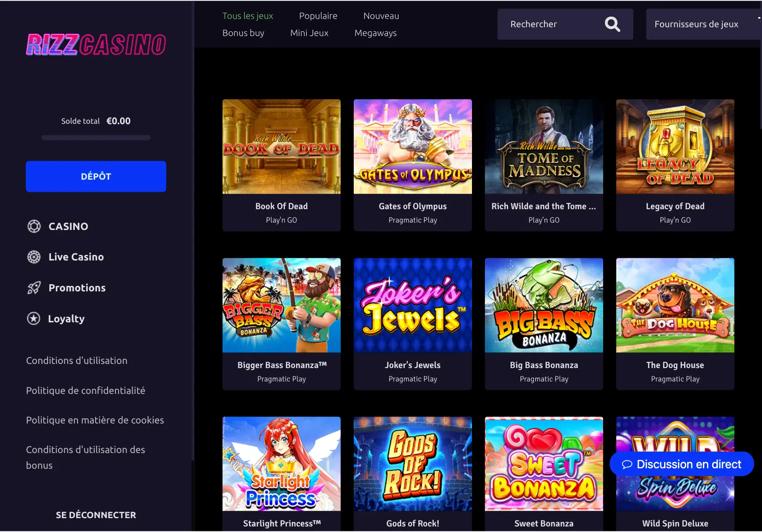Click the Rich Wilde and the Tome title

click(544, 206)
